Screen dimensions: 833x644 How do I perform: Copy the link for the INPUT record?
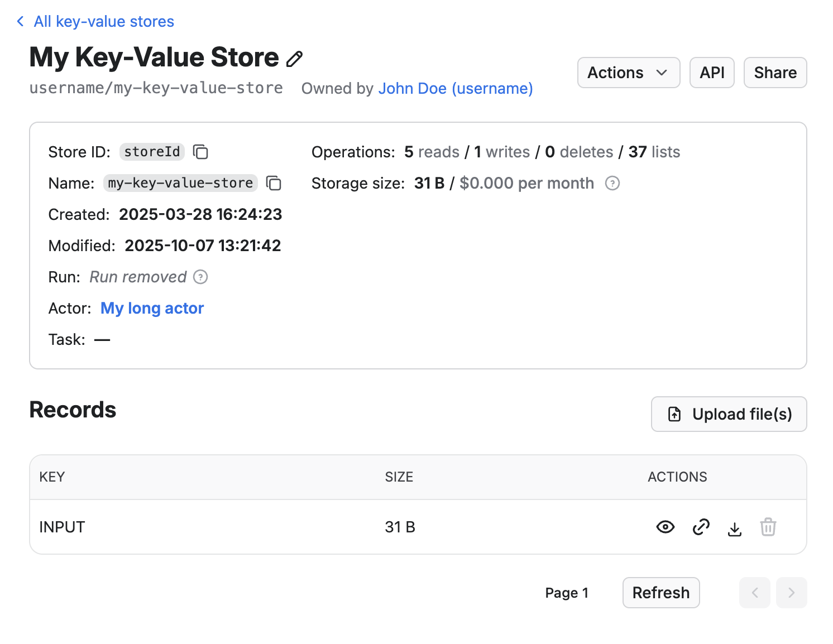pyautogui.click(x=701, y=526)
